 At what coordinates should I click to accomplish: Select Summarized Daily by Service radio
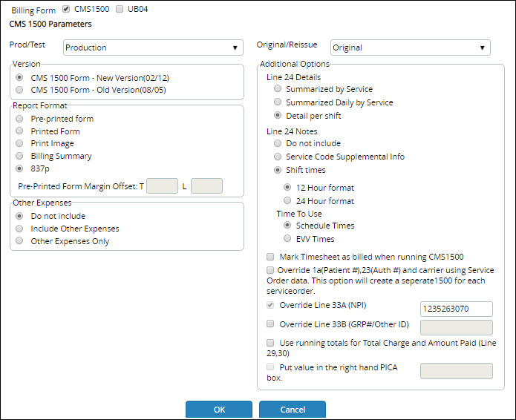[x=278, y=102]
